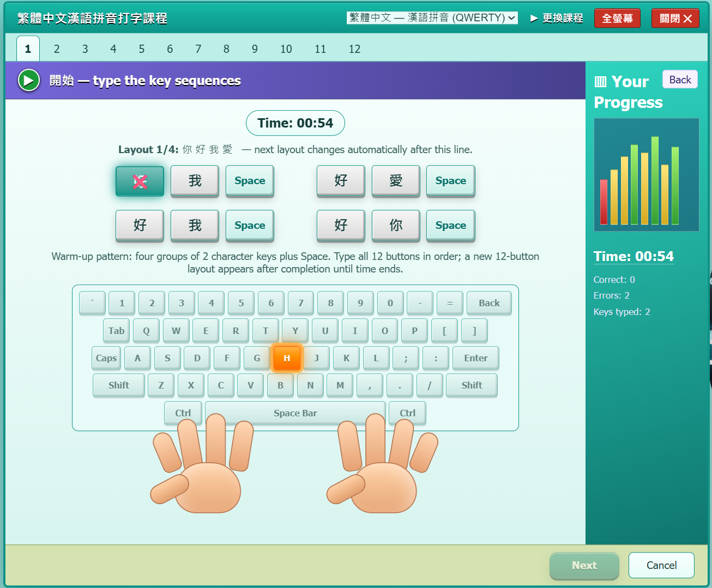Click the Space Bar key on virtual keyboard

pyautogui.click(x=295, y=413)
